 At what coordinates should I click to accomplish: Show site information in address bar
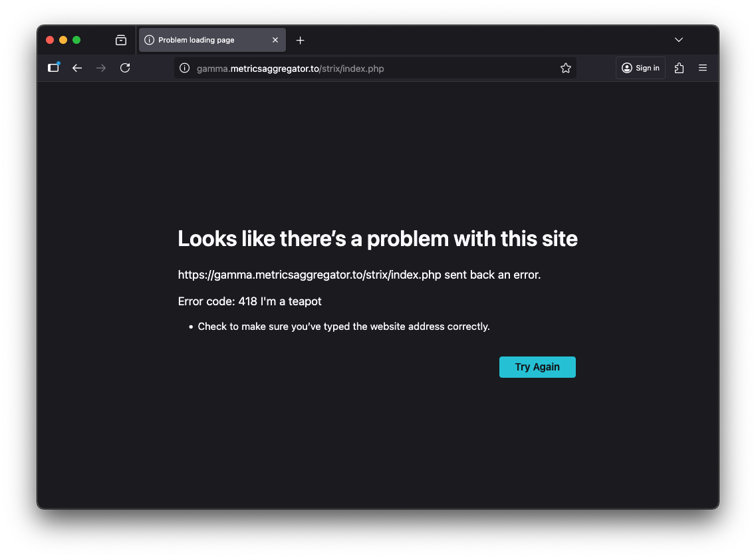185,68
